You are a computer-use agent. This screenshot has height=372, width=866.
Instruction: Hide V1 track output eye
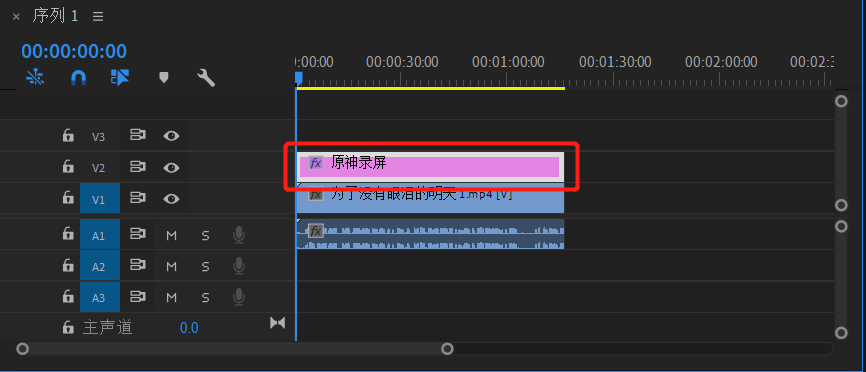[171, 199]
